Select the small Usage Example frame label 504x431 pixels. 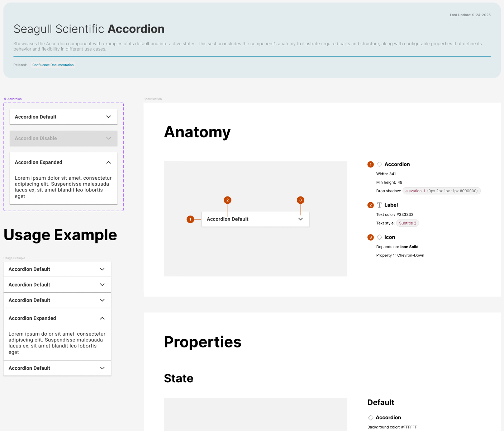(14, 258)
